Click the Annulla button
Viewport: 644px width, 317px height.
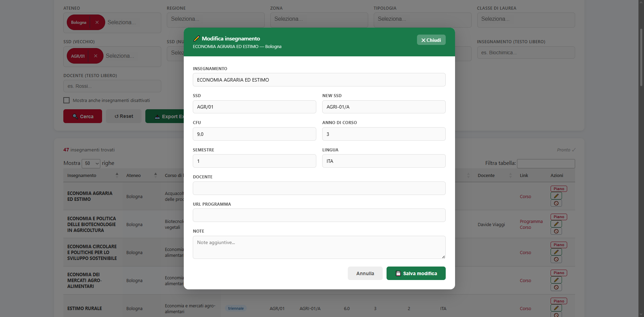365,273
